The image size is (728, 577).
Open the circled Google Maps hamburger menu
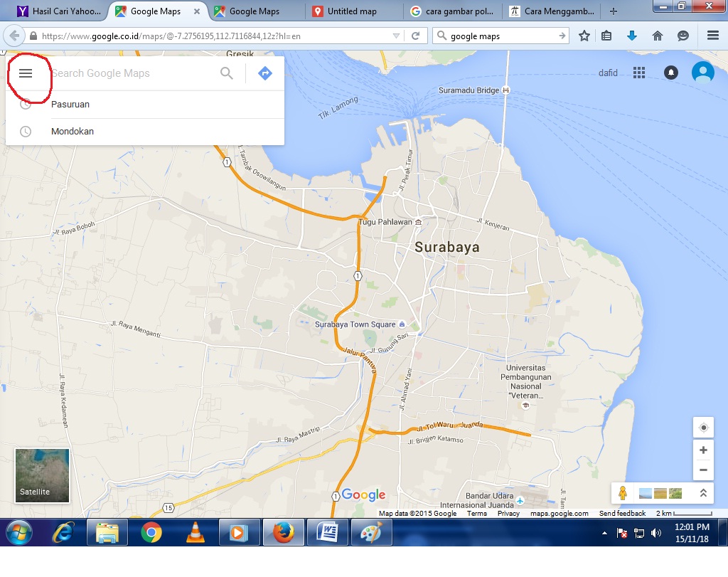coord(27,73)
